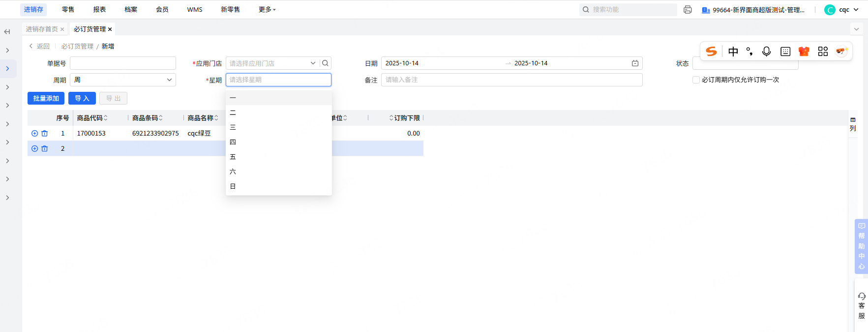Viewport: 868px width, 332px height.
Task: Expand tab list chevron at far right
Action: pos(856,29)
